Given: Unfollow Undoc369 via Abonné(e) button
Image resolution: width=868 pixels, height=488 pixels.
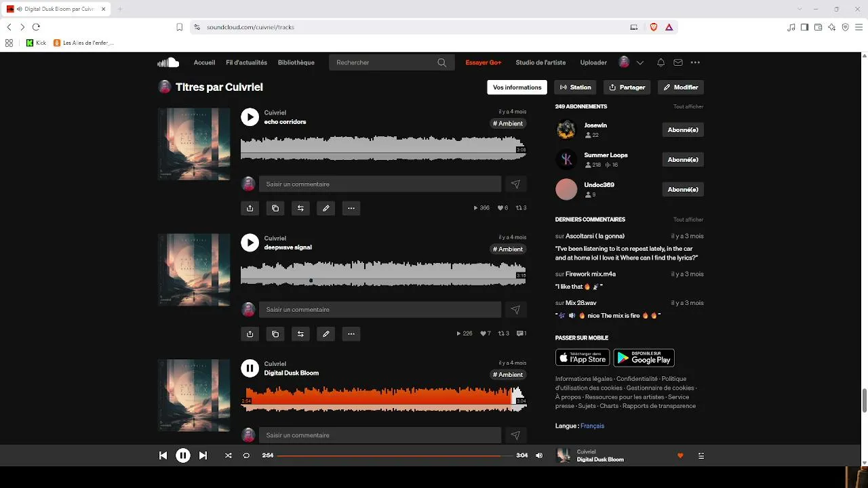Looking at the screenshot, I should [683, 190].
